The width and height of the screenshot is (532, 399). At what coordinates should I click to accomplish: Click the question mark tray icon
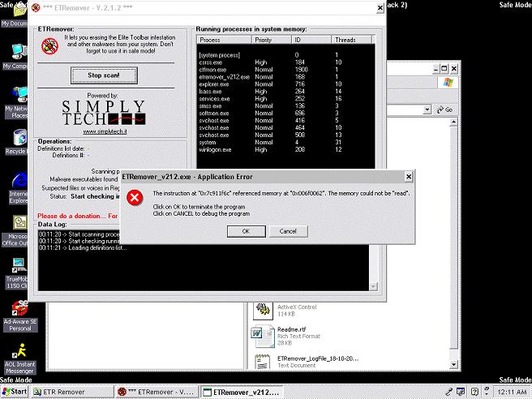coord(474,392)
